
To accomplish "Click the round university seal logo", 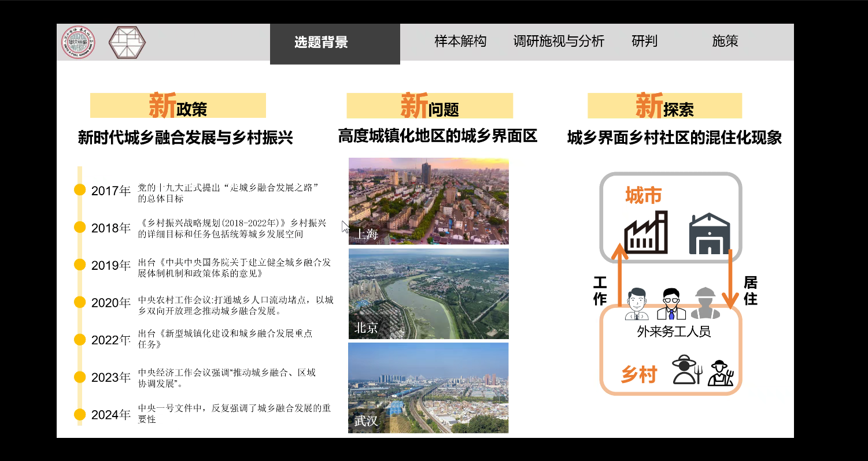I will point(79,42).
